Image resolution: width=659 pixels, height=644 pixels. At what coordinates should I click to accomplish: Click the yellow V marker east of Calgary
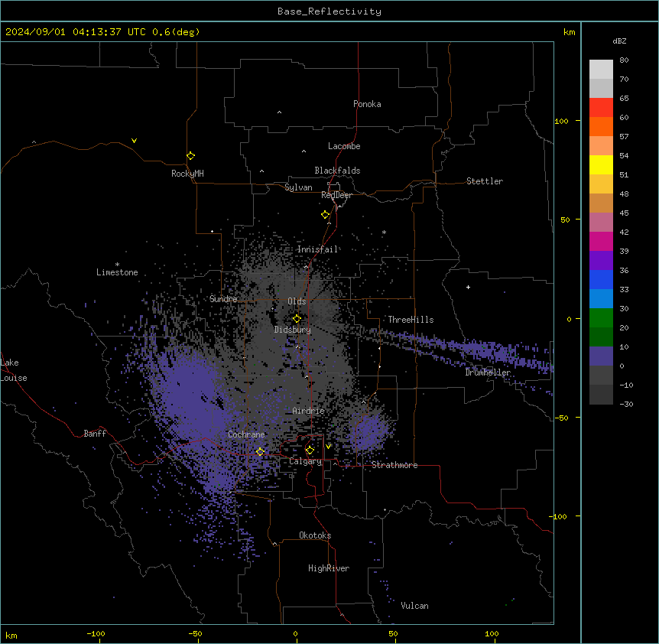(328, 447)
